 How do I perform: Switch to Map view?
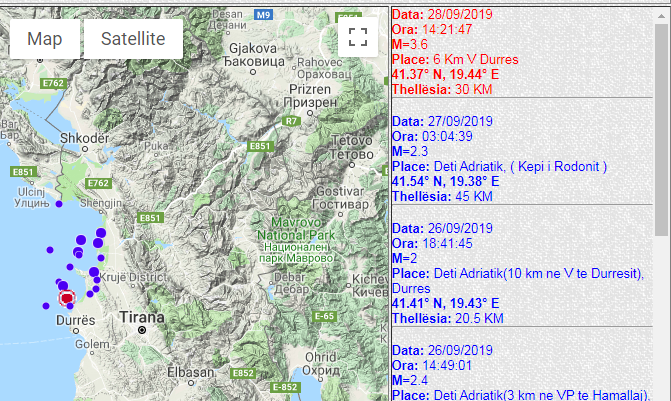coord(45,39)
